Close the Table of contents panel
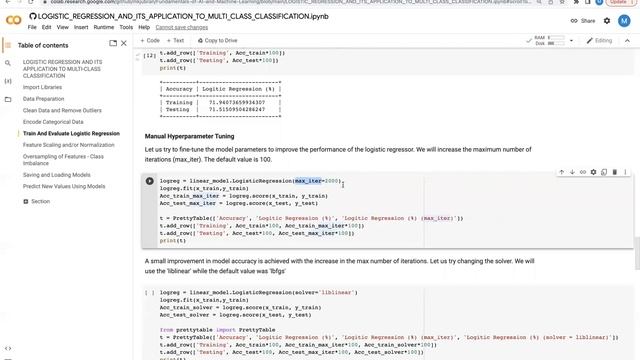The image size is (640, 360). [124, 43]
